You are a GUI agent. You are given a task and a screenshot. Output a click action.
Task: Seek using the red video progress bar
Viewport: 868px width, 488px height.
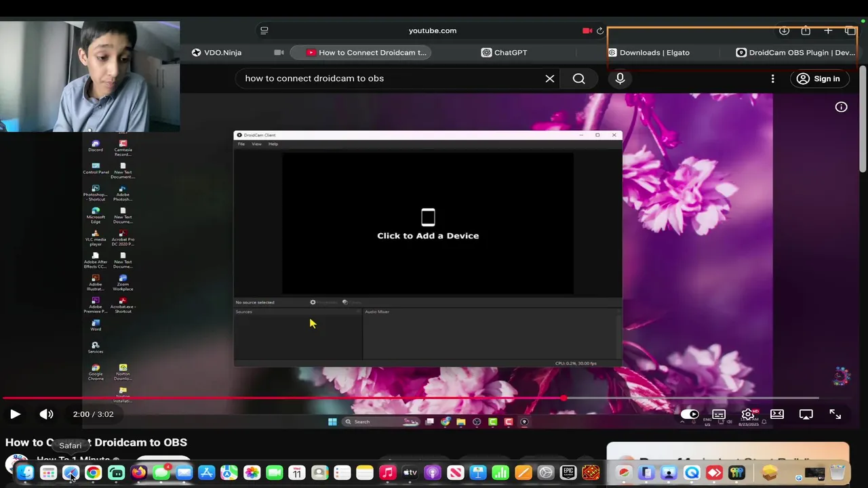(411, 398)
